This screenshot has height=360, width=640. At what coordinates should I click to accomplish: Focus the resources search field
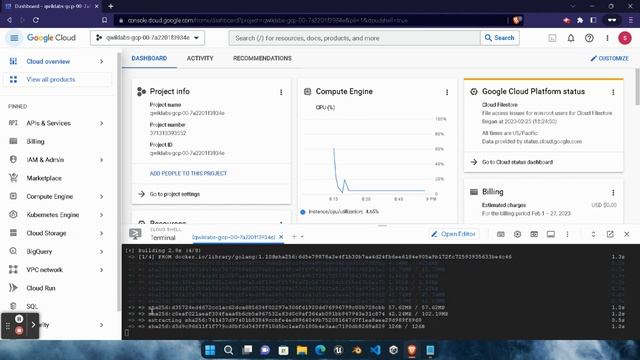[354, 38]
